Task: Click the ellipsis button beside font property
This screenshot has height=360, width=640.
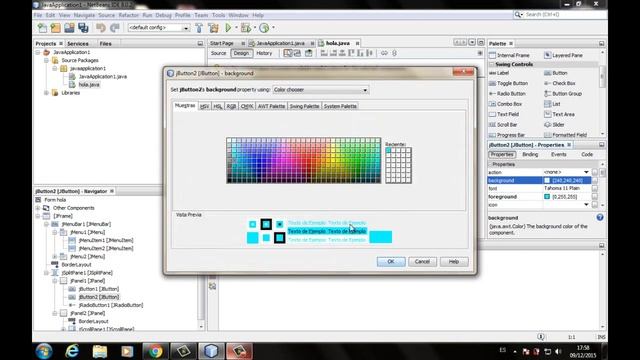Action: (x=595, y=188)
